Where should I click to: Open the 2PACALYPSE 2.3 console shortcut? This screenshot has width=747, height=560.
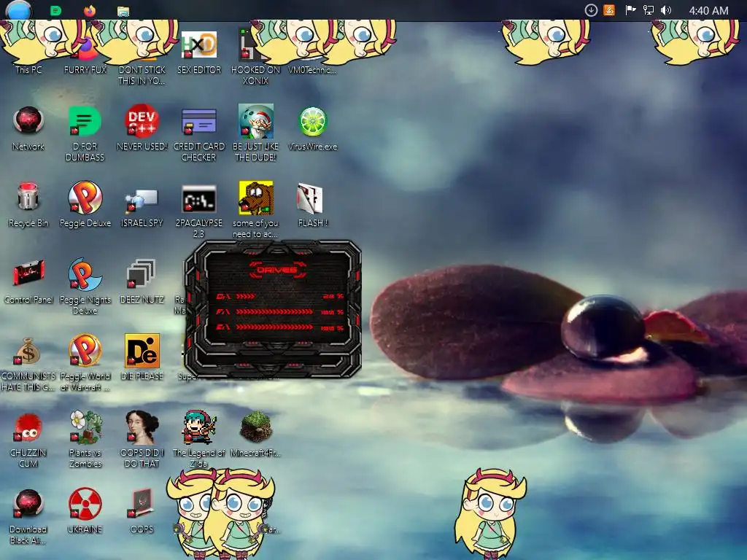pos(199,211)
